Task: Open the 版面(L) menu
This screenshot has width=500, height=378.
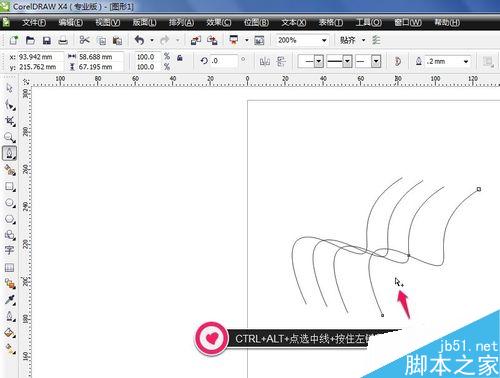Action: 144,22
